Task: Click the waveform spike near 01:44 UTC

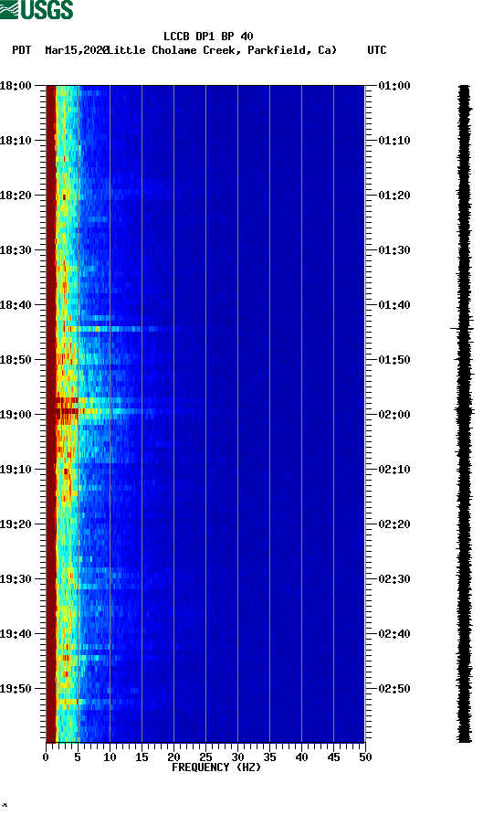Action: 461,329
